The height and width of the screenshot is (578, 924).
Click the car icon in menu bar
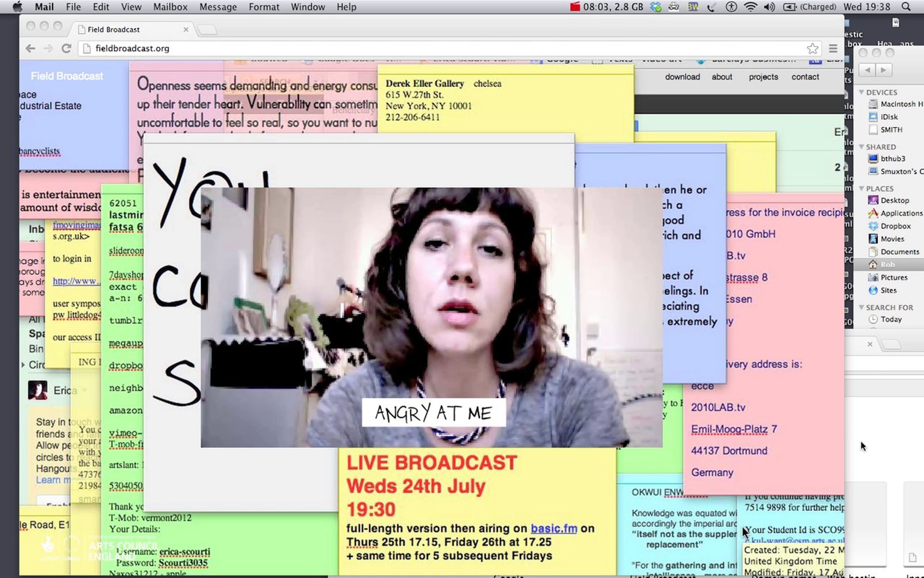click(674, 7)
